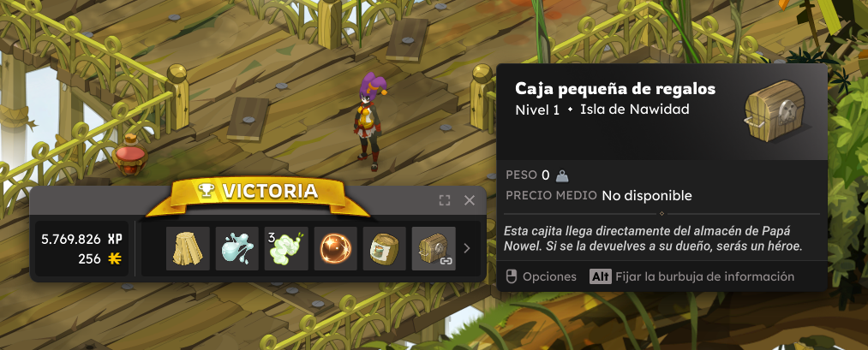The height and width of the screenshot is (350, 868).
Task: Click the 256 kamas reward amount
Action: click(x=99, y=258)
